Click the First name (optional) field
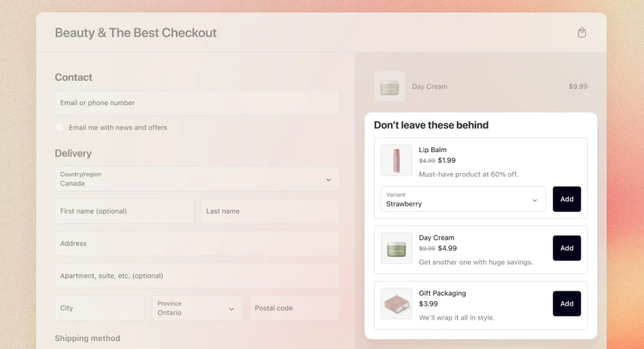The image size is (644, 349). (125, 211)
